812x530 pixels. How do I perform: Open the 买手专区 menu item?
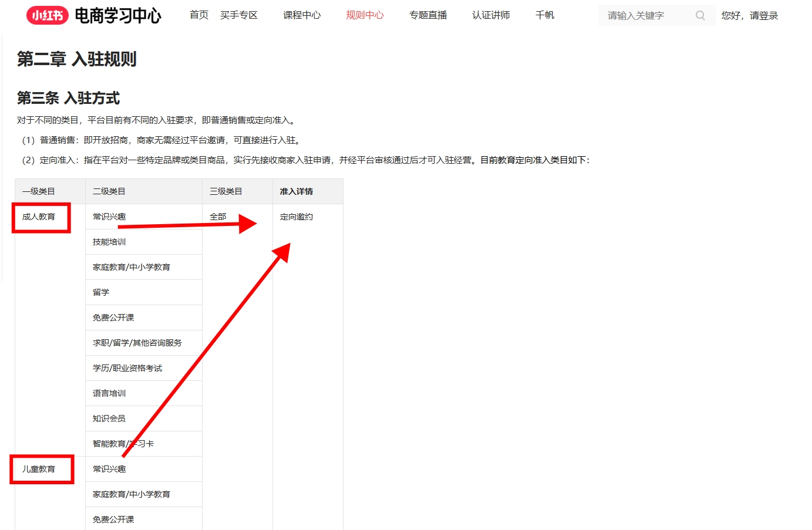point(238,15)
